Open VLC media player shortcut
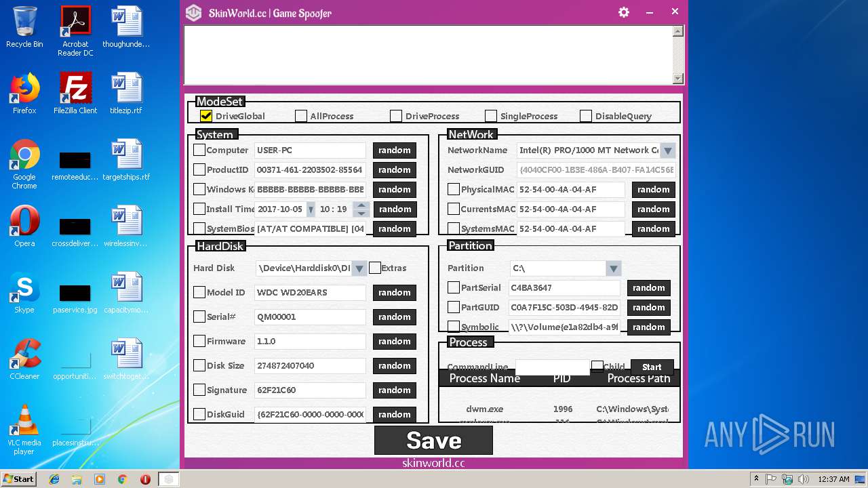The image size is (868, 488). point(24,430)
